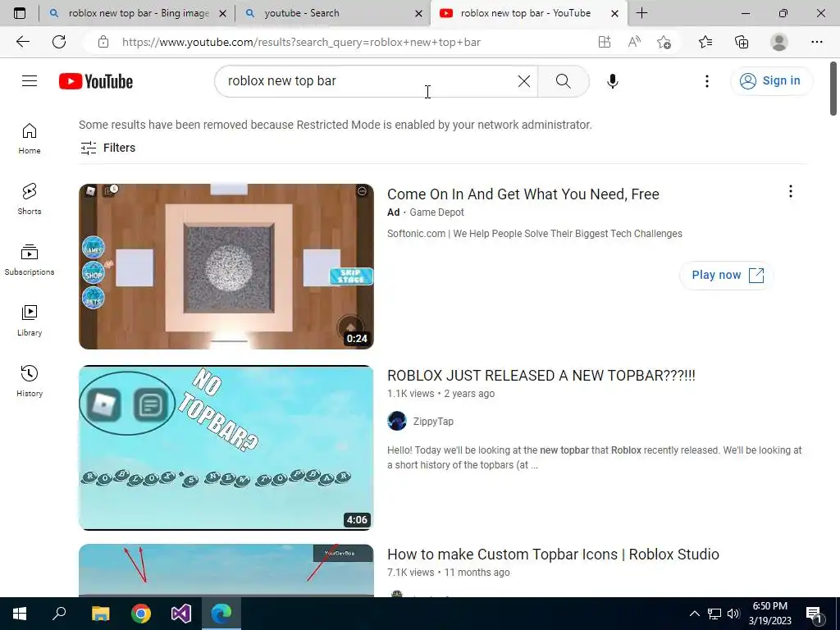Click the ZippyTap channel avatar
This screenshot has width=840, height=630.
(x=397, y=421)
